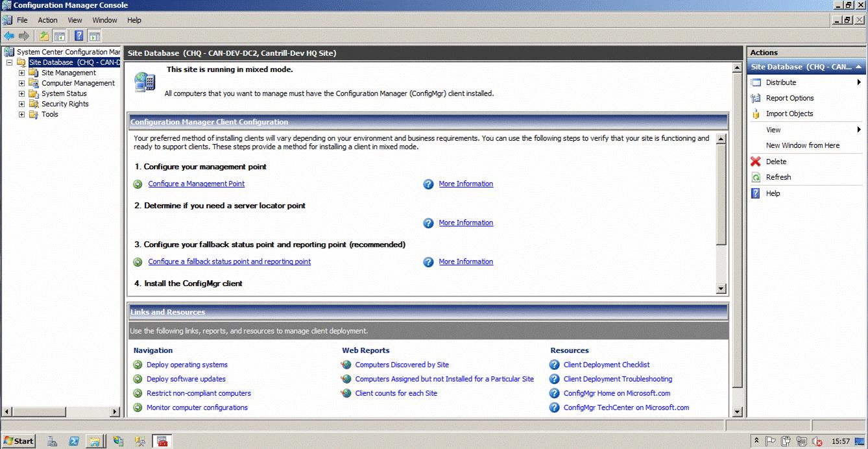Open Help using the question mark toolbar icon

(78, 36)
